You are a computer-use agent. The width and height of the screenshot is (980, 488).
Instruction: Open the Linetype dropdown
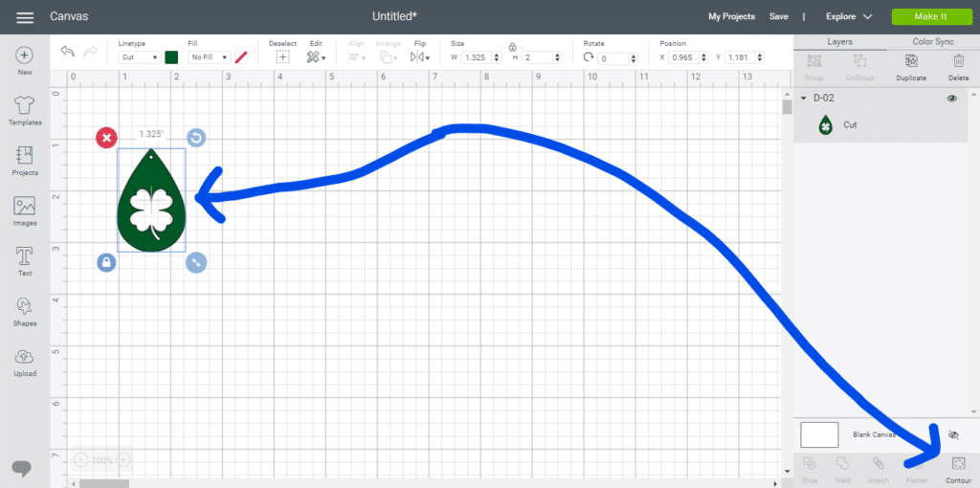click(x=140, y=57)
